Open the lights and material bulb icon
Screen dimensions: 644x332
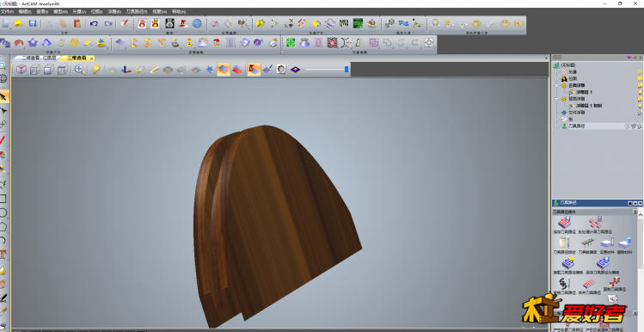95,70
